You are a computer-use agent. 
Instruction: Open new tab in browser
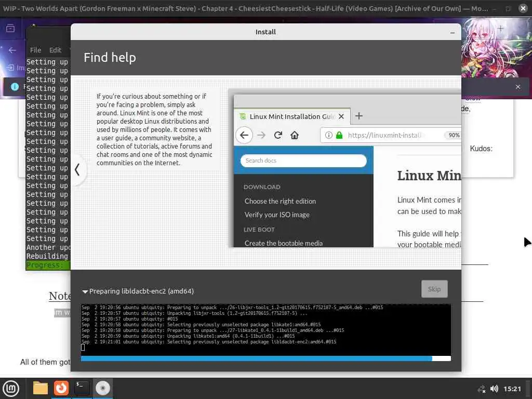pyautogui.click(x=500, y=29)
